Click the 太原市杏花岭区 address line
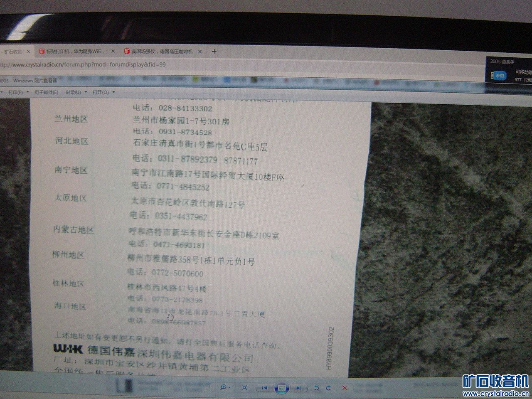532x399 pixels. coord(188,204)
